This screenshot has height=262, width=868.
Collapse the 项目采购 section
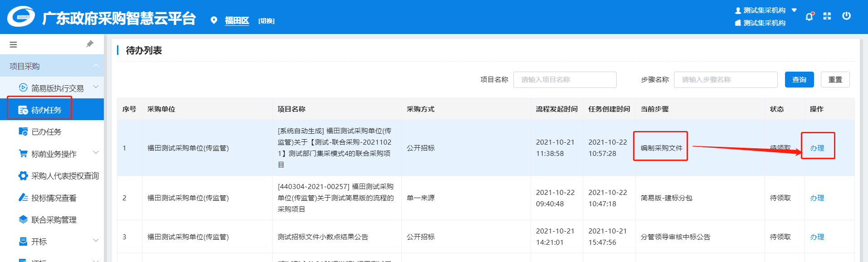pyautogui.click(x=96, y=66)
